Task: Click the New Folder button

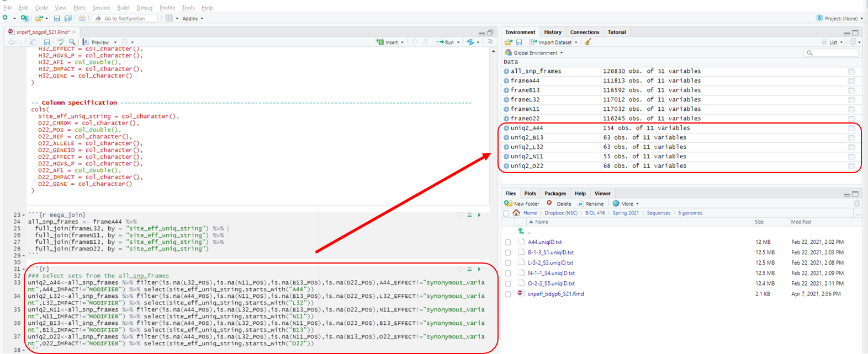Action: coord(522,203)
